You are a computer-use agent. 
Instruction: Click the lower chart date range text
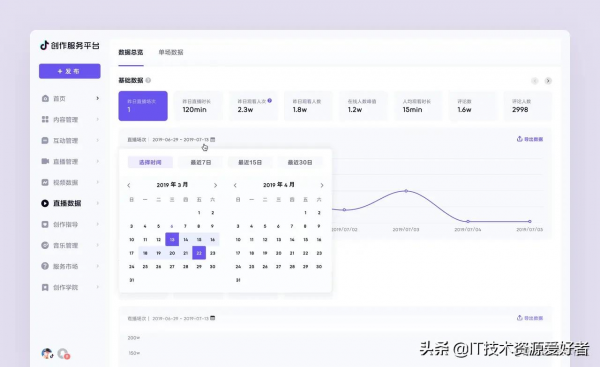(x=181, y=318)
